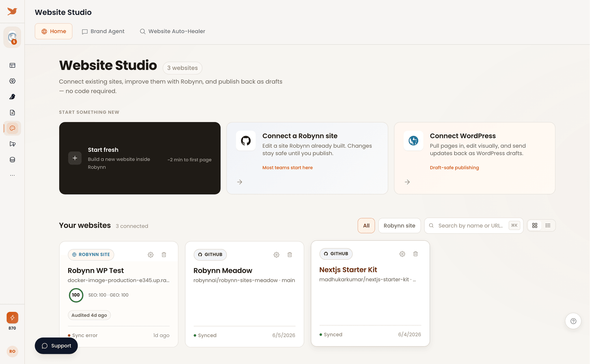The width and height of the screenshot is (596, 364).
Task: Click the orange lightning credits icon
Action: point(12,317)
